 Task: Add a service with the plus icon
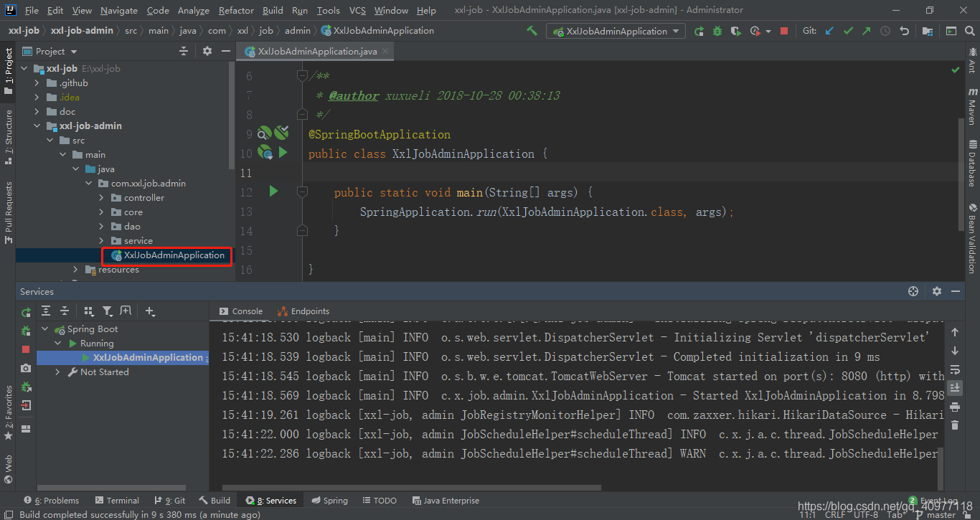150,311
